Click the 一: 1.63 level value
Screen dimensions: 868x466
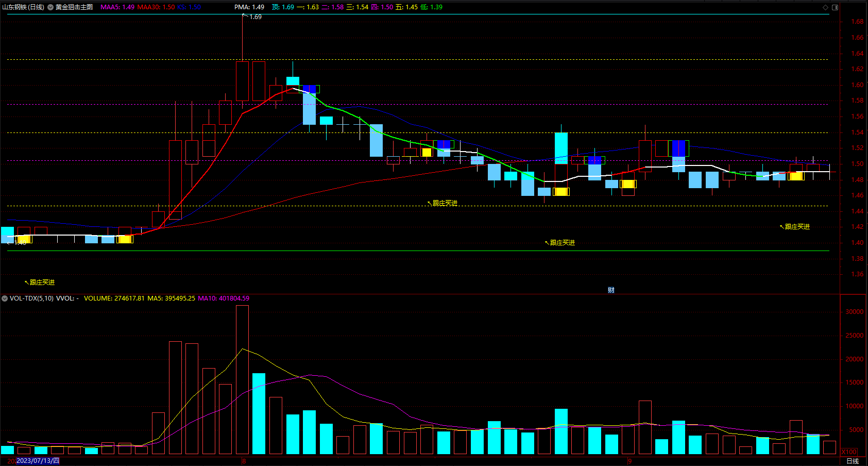[x=308, y=7]
